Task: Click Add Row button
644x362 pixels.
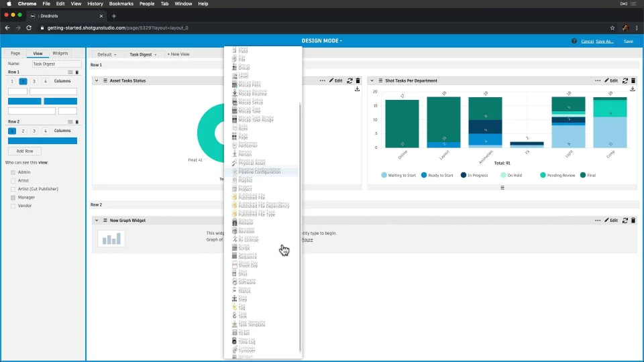Action: click(25, 151)
